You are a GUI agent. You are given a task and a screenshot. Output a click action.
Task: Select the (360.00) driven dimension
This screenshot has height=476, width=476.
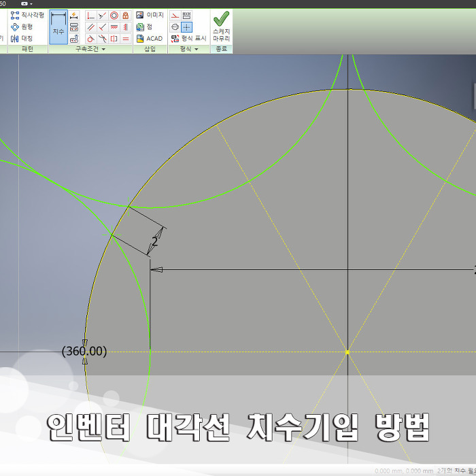click(84, 352)
